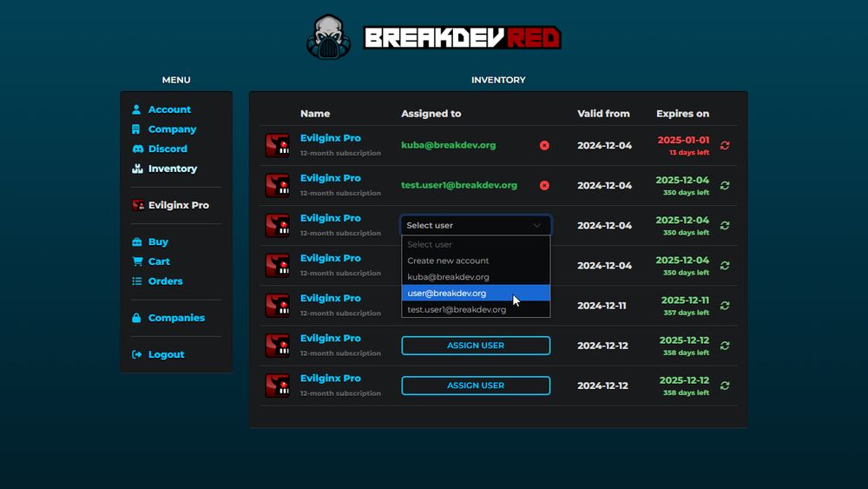Click expiry date 2025-12-11
The width and height of the screenshot is (868, 489).
coord(685,301)
